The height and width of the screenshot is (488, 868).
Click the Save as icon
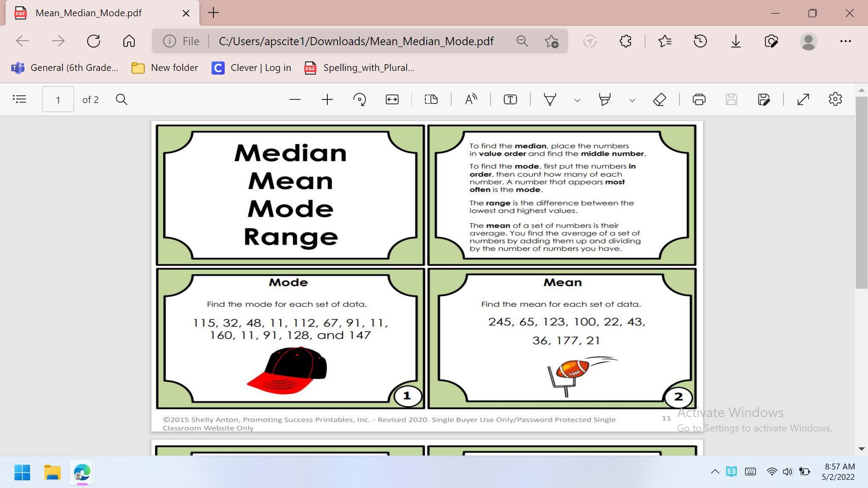coord(764,99)
